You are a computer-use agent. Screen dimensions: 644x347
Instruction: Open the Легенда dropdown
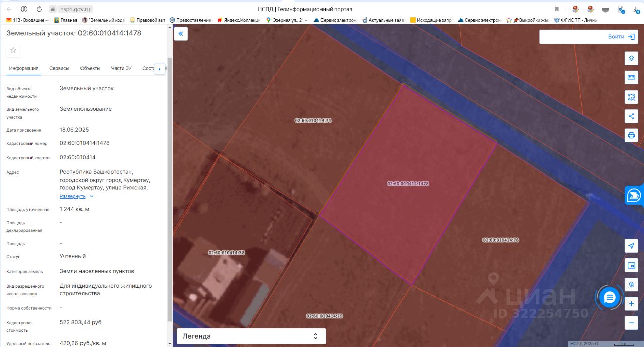[251, 336]
